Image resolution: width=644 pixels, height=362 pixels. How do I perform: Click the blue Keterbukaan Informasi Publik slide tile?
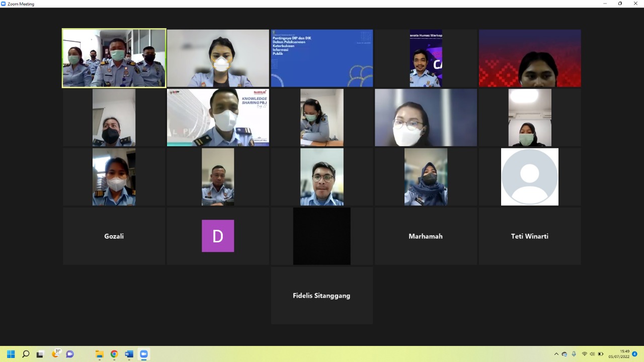[x=322, y=58]
